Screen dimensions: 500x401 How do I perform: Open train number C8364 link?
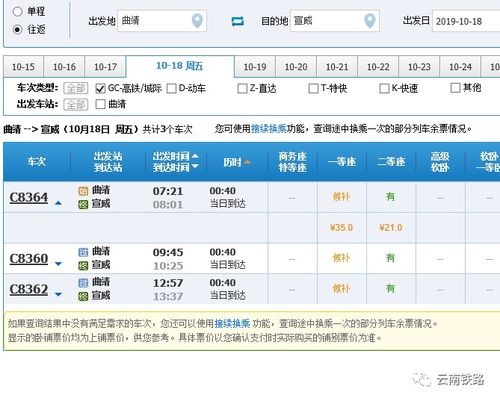tap(29, 197)
